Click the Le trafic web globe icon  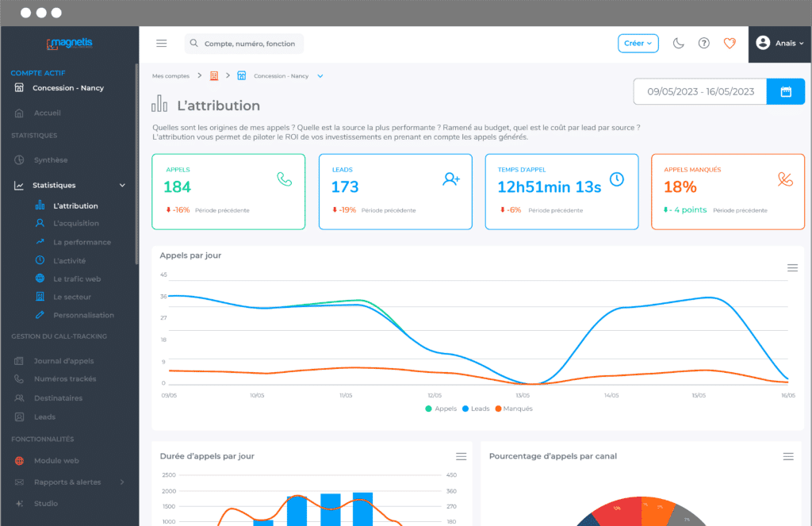coord(40,278)
